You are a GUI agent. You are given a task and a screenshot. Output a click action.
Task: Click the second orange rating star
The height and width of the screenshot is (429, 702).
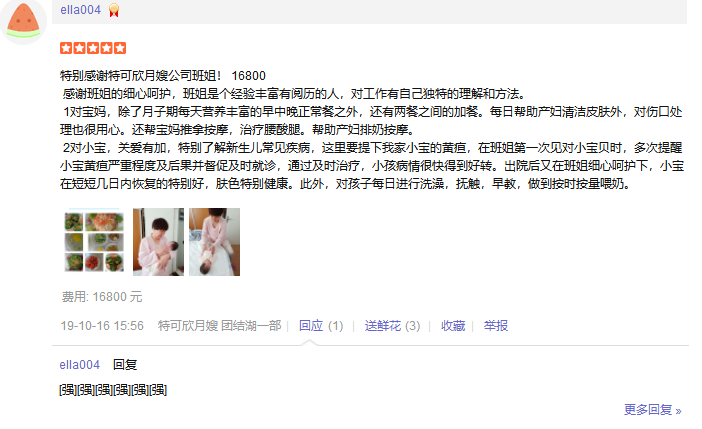pos(80,48)
